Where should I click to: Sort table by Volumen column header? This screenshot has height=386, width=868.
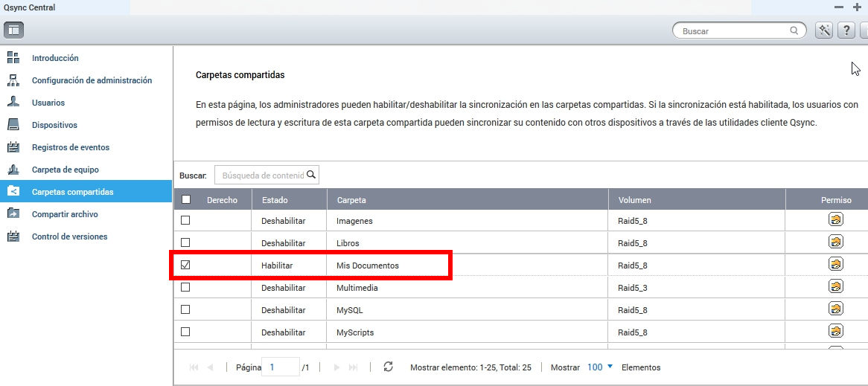coord(634,200)
